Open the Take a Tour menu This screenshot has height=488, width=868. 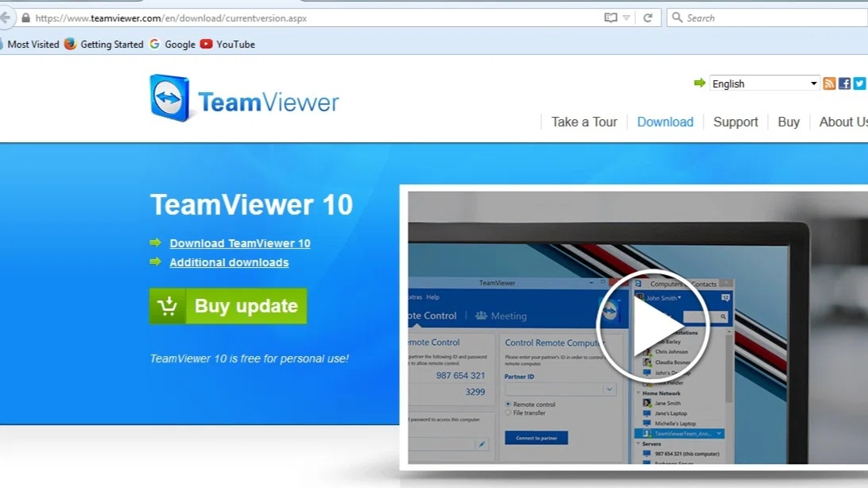coord(584,122)
